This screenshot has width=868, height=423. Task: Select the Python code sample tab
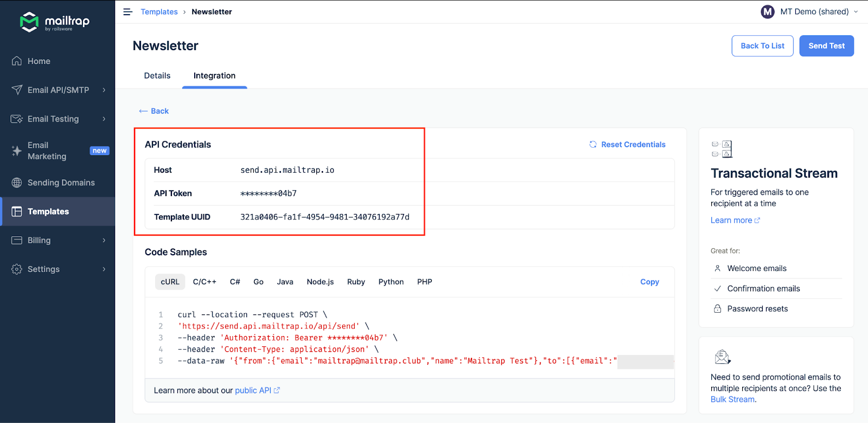click(391, 282)
